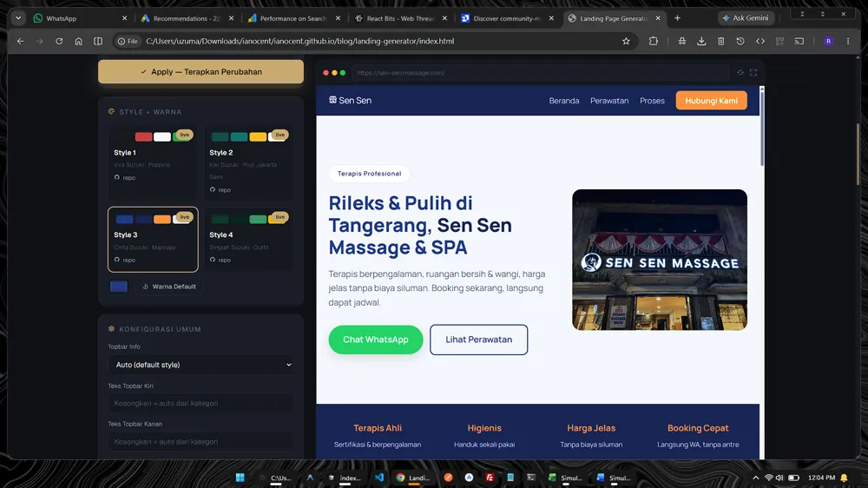Select the Style 3 card

tap(153, 240)
